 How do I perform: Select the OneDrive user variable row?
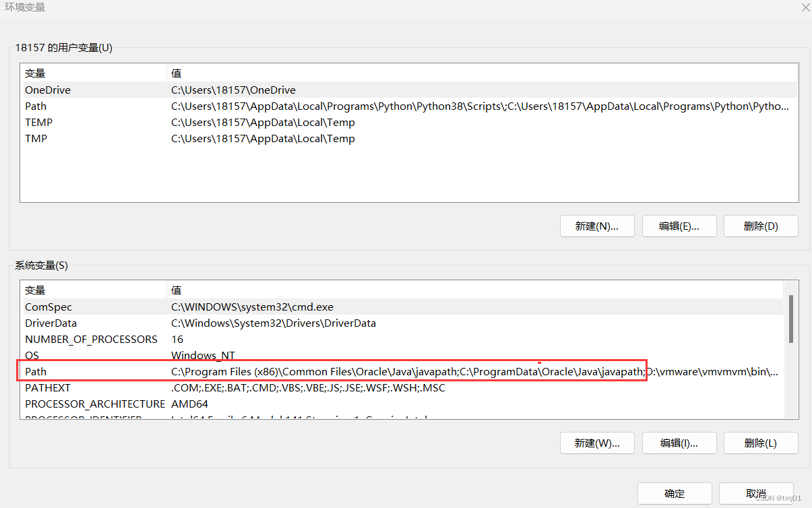point(409,90)
